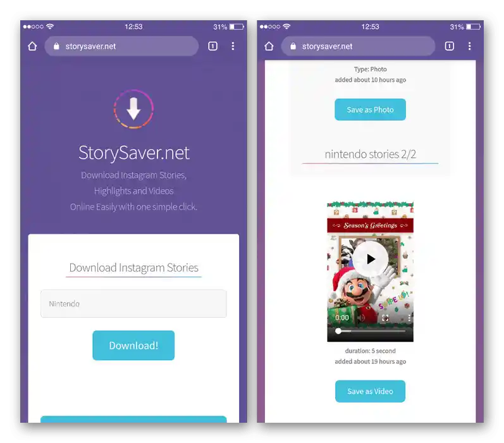This screenshot has height=443, width=504.
Task: Open tab switcher in right browser
Action: [450, 46]
